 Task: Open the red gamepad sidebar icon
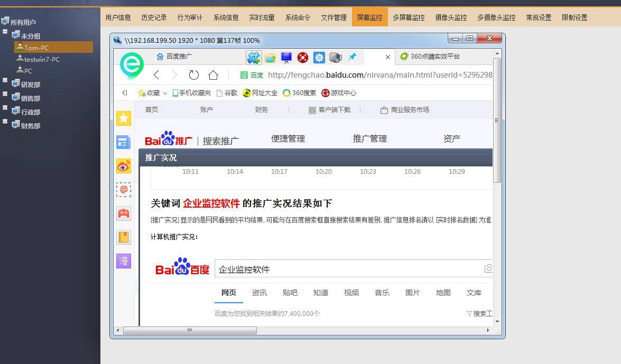tap(124, 213)
